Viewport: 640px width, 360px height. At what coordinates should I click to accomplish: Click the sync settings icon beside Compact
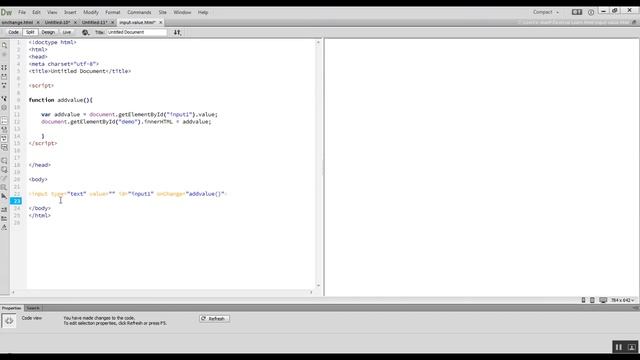tap(577, 12)
